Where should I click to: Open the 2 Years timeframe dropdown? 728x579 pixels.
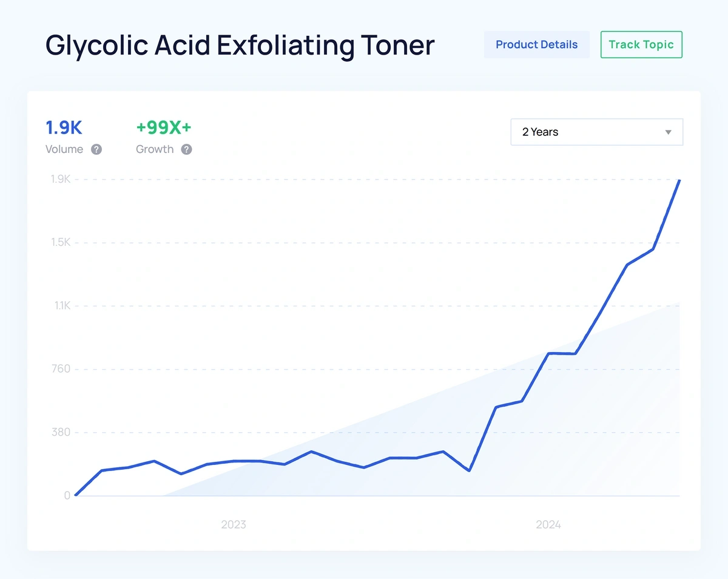[x=596, y=132]
